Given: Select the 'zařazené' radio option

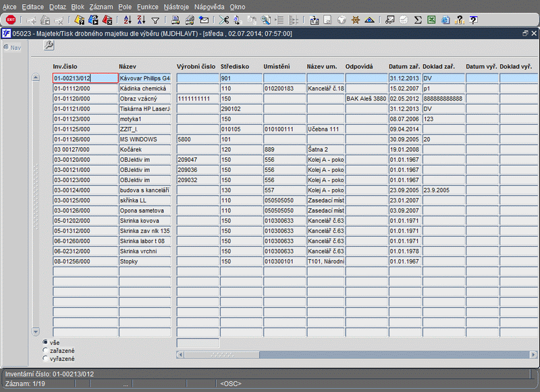Looking at the screenshot, I should (x=45, y=350).
